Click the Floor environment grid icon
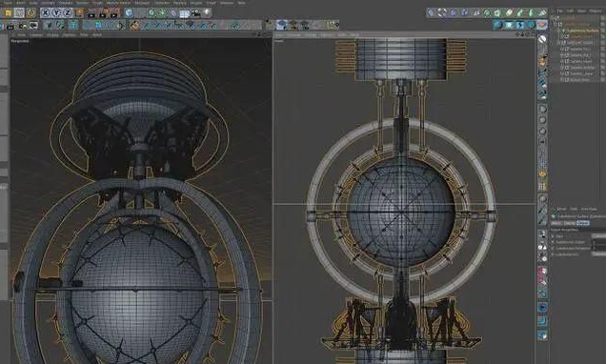 [184, 13]
